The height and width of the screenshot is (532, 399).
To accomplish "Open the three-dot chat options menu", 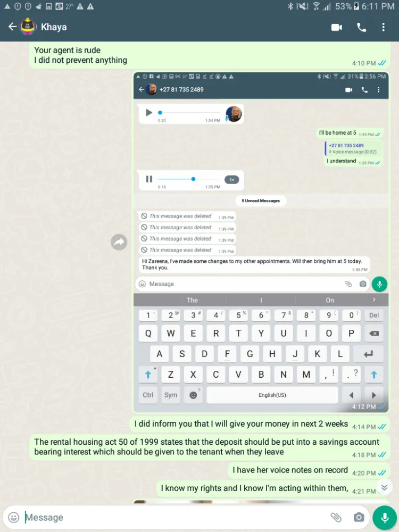I will (384, 27).
